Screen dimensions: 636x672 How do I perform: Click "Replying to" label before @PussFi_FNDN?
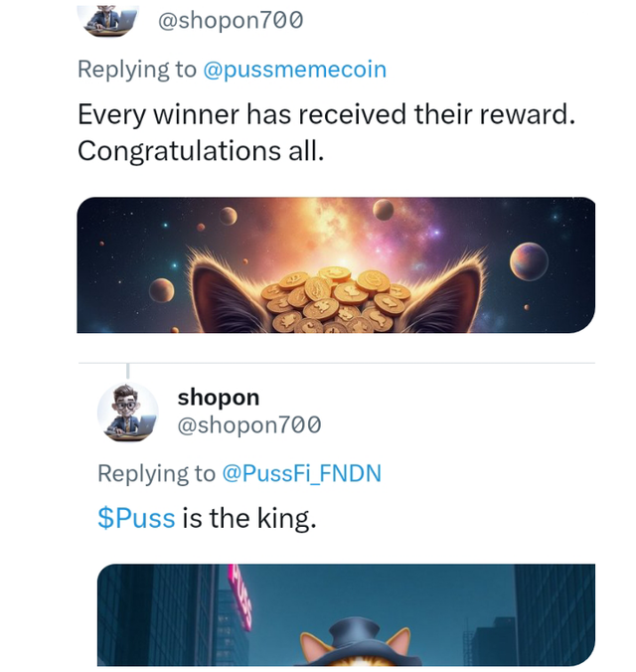click(x=156, y=473)
